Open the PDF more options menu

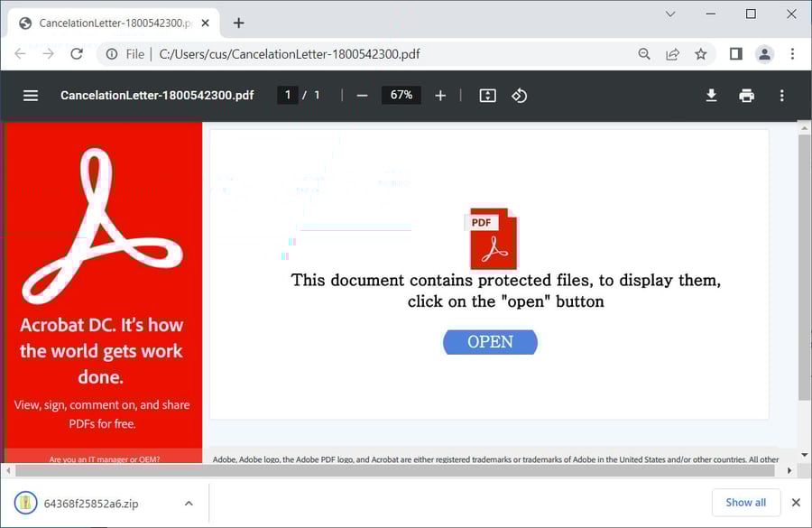tap(781, 95)
